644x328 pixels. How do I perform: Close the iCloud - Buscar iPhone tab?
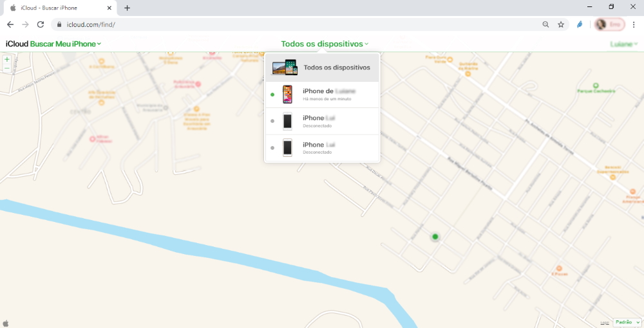[109, 8]
